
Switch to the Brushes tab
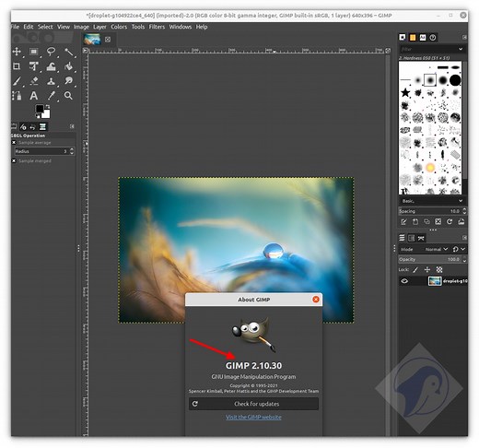[403, 38]
